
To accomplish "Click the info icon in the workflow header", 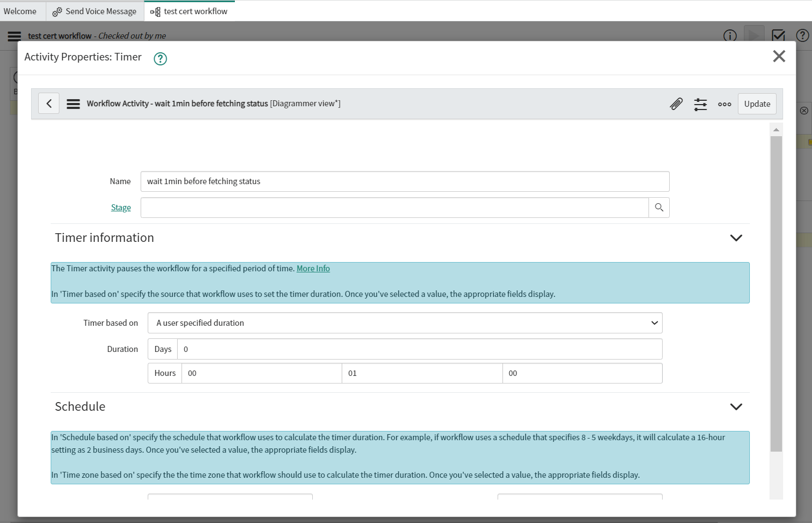I will tap(730, 36).
